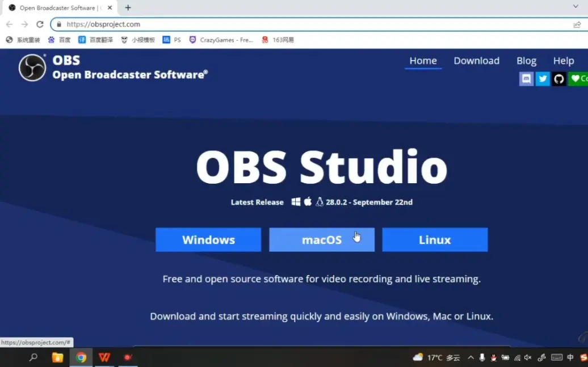The image size is (588, 367).
Task: Open the Help nav item
Action: (x=564, y=61)
